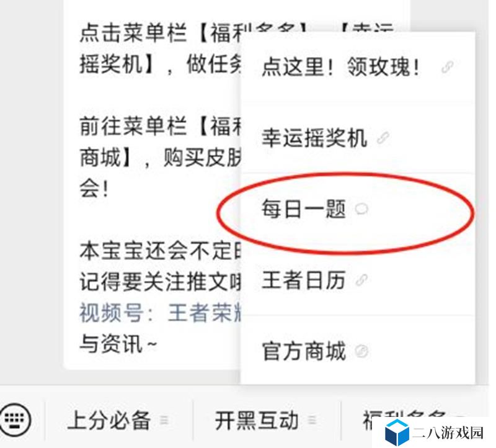
Task: Click the blue cube watermark logo
Action: coord(397,432)
